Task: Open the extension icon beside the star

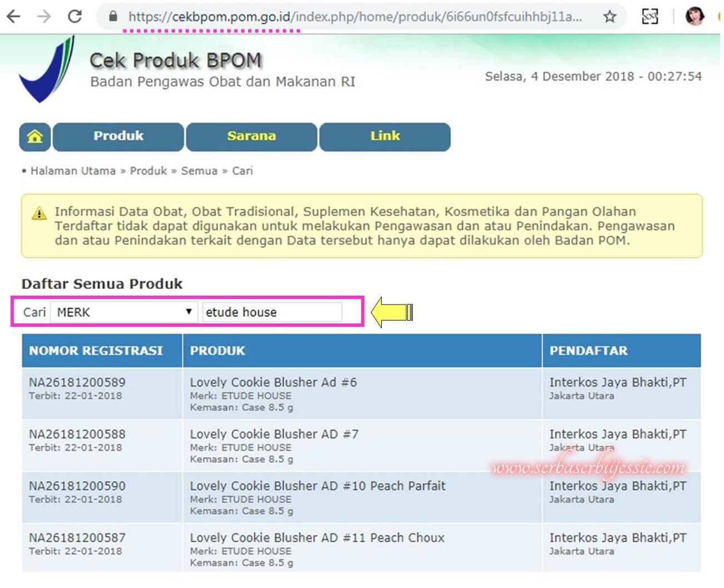Action: (650, 17)
